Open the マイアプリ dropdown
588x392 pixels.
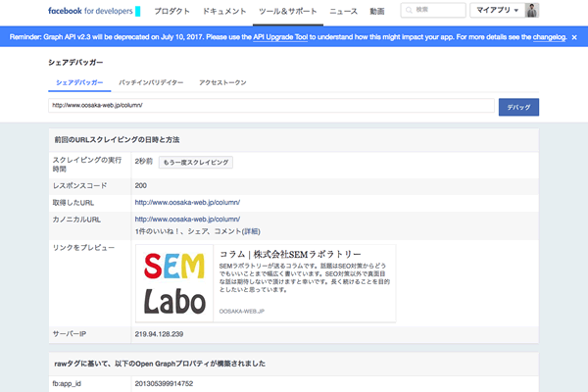[x=497, y=10]
